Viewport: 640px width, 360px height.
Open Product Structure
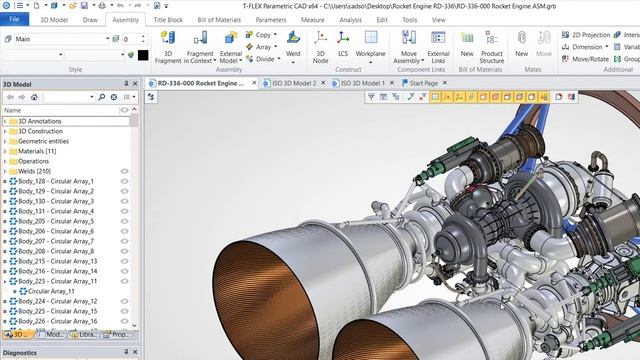[491, 47]
